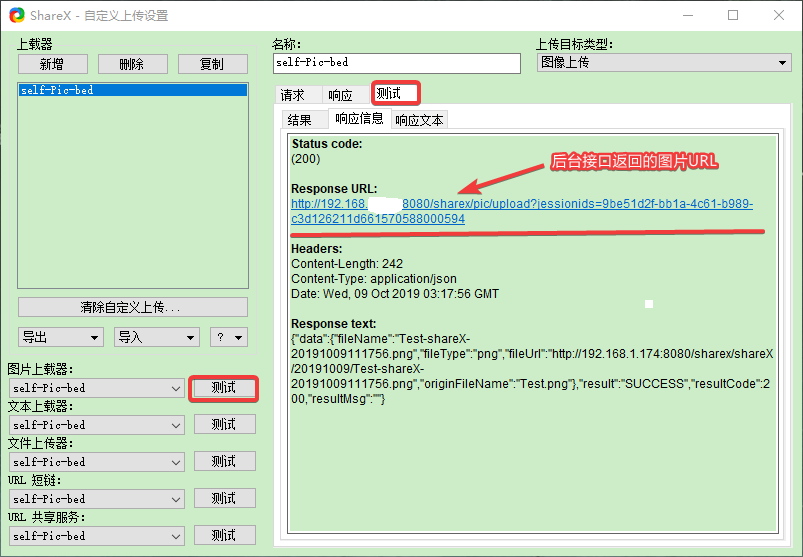Maximize the ShareX window
803x557 pixels.
tap(733, 15)
